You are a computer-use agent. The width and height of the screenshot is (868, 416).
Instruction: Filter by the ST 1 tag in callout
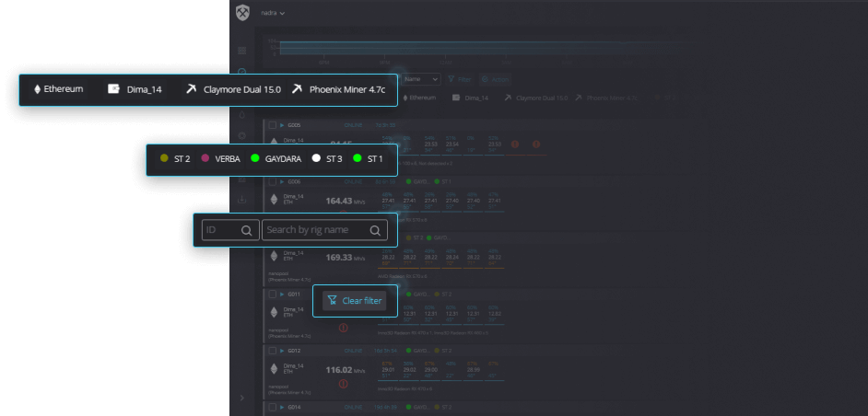coord(369,159)
